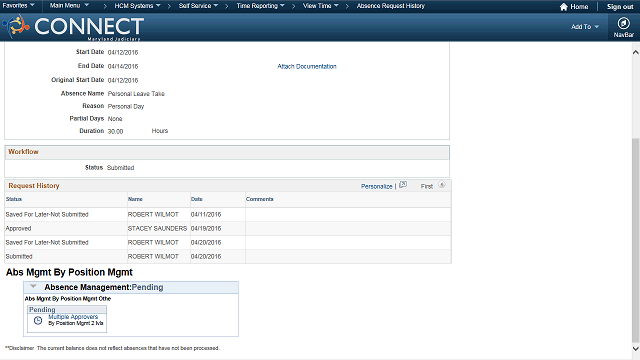Screen dimensions: 640x360
Task: Click the Original Start Date value
Action: tap(123, 80)
